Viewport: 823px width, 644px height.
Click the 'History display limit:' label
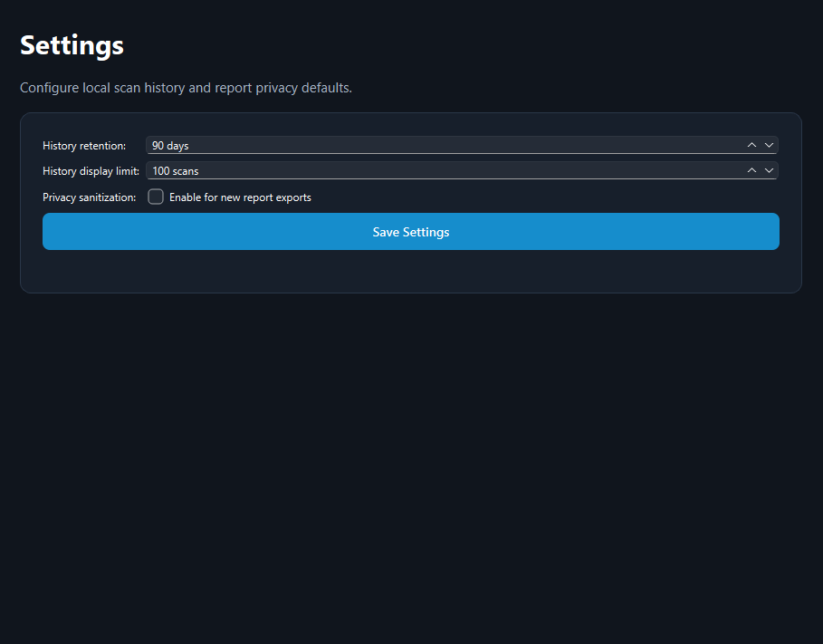click(91, 170)
